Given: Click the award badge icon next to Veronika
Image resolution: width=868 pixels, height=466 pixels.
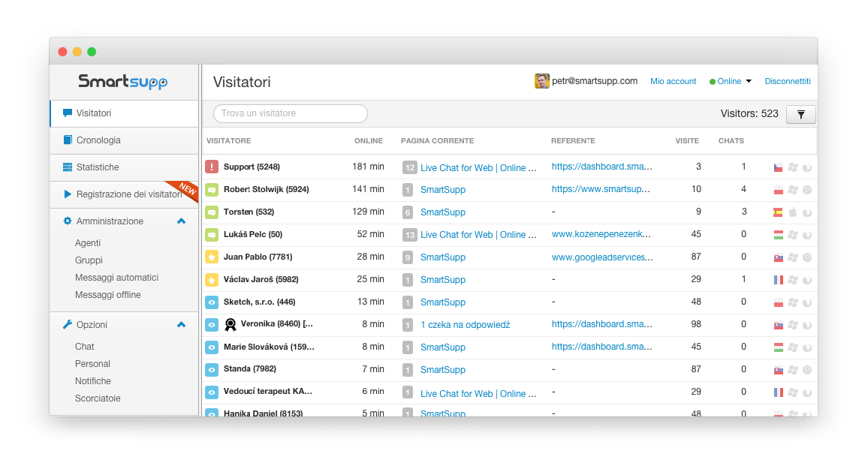Looking at the screenshot, I should [231, 325].
